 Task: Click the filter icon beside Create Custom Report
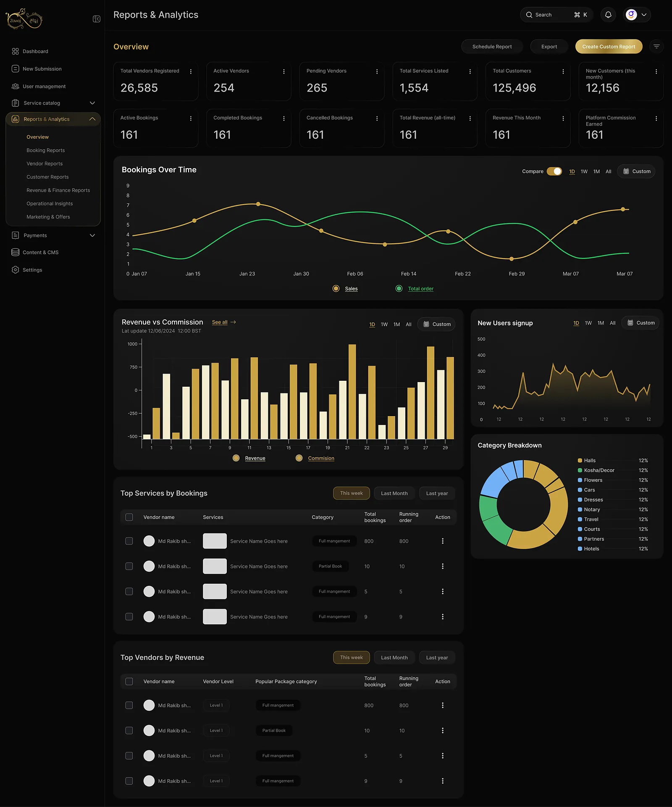click(x=656, y=47)
